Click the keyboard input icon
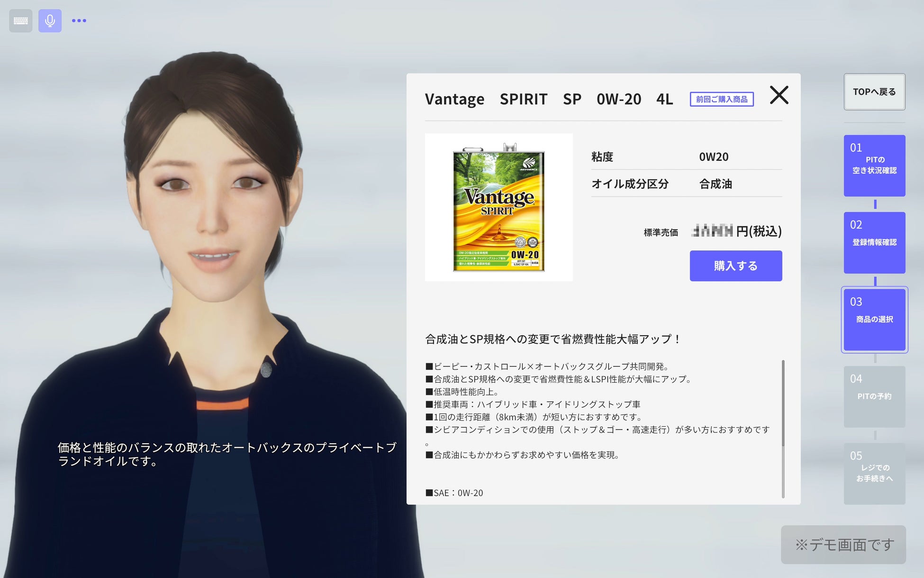 click(x=20, y=21)
